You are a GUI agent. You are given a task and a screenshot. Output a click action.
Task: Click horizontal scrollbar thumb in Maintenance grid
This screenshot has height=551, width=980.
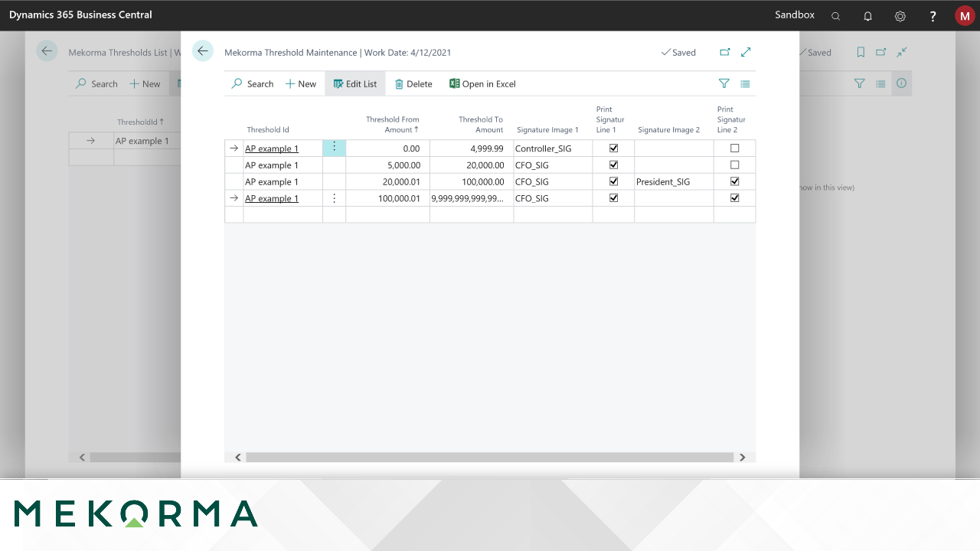pyautogui.click(x=489, y=457)
